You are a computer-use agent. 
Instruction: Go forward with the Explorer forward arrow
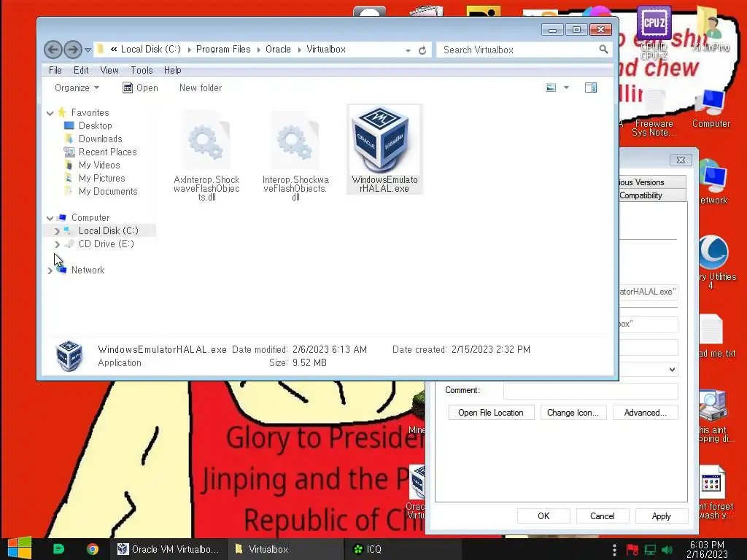[x=73, y=49]
